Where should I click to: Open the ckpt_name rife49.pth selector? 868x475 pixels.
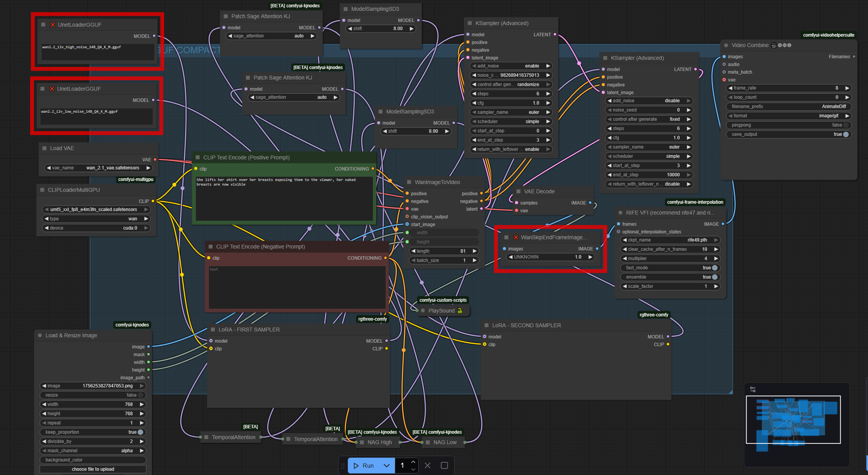pyautogui.click(x=670, y=240)
